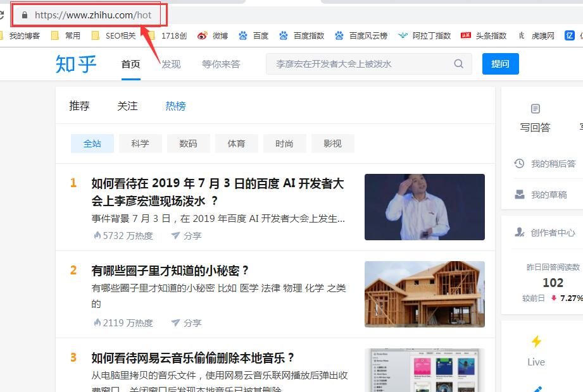Switch to the 推荐 tab
583x392 pixels.
79,106
